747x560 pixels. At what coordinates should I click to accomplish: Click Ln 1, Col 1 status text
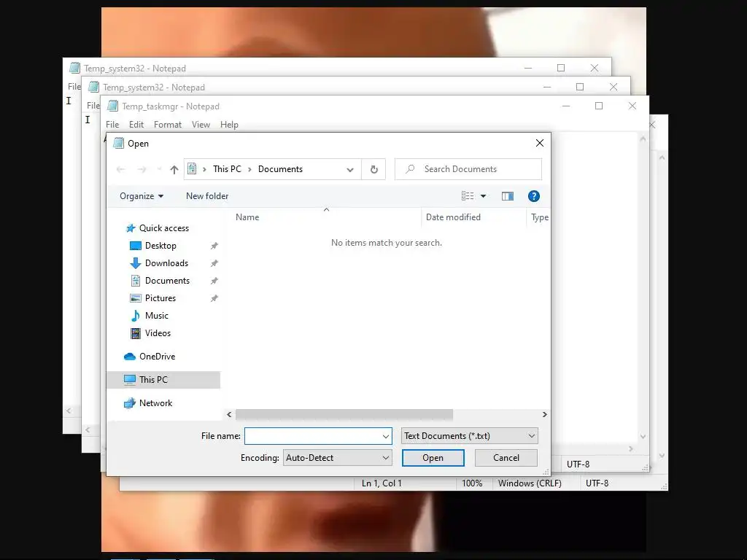coord(382,483)
